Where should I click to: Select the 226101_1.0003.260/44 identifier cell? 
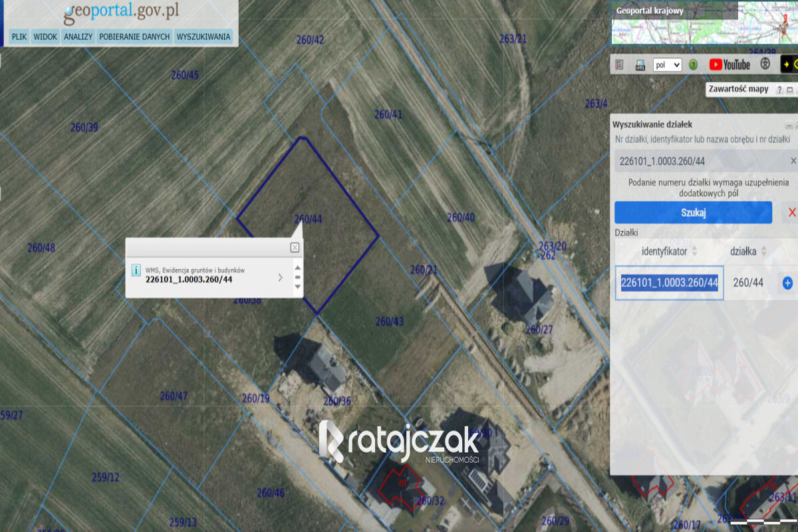point(669,283)
